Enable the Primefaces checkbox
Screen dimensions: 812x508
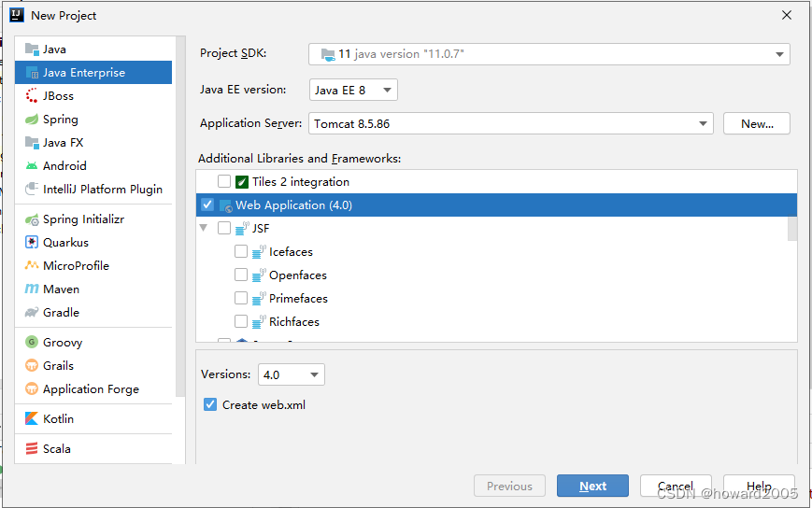click(241, 298)
